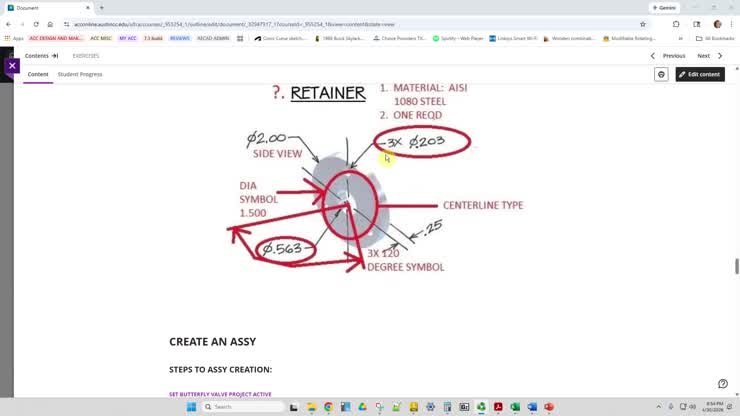Open the Windows Start menu
The height and width of the screenshot is (416, 740).
click(191, 407)
